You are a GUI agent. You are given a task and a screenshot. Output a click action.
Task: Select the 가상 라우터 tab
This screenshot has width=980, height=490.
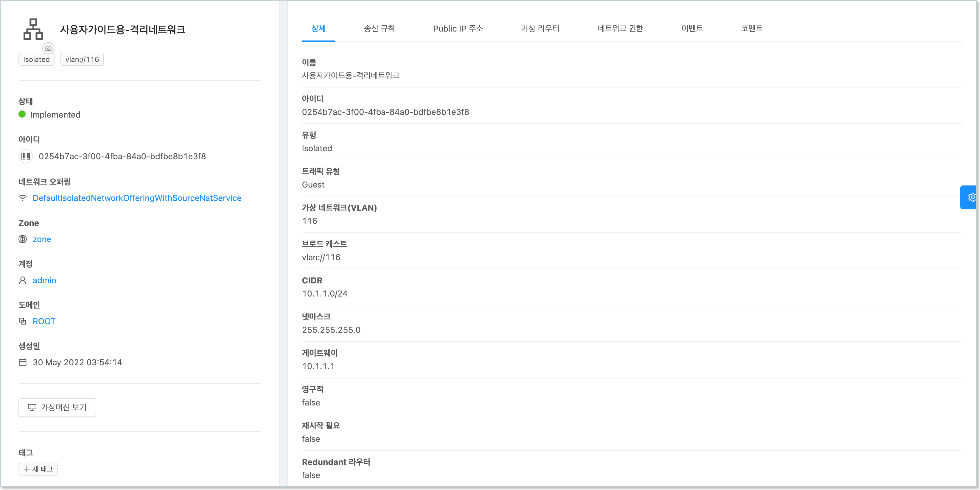click(x=540, y=29)
